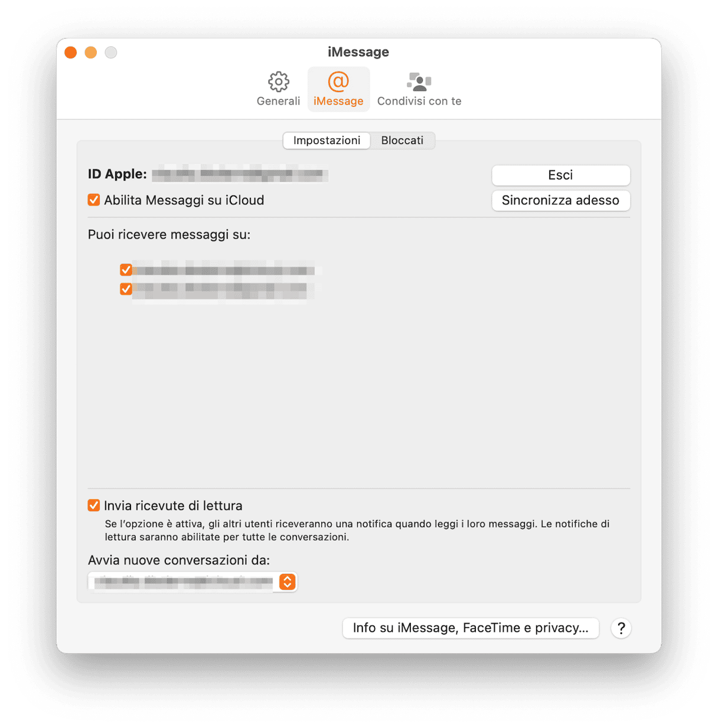This screenshot has height=728, width=718.
Task: Toggle Abilita Messaggi su iCloud checkbox
Action: tap(94, 200)
